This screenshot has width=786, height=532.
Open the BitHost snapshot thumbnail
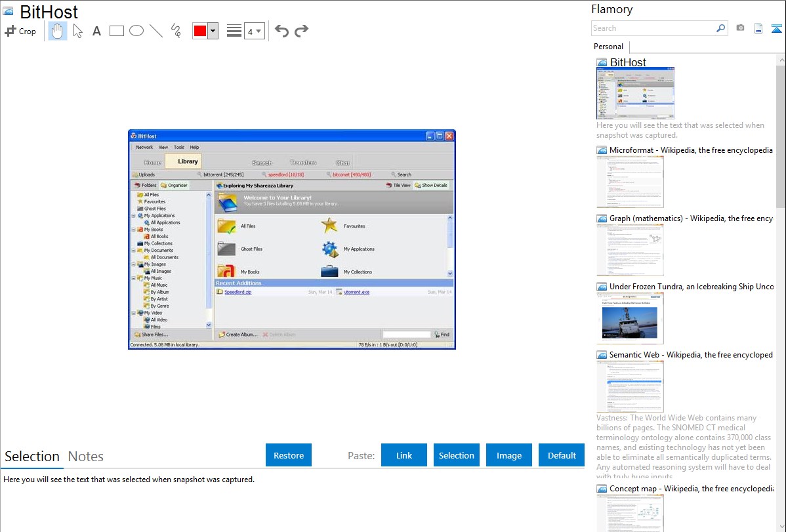tap(635, 93)
